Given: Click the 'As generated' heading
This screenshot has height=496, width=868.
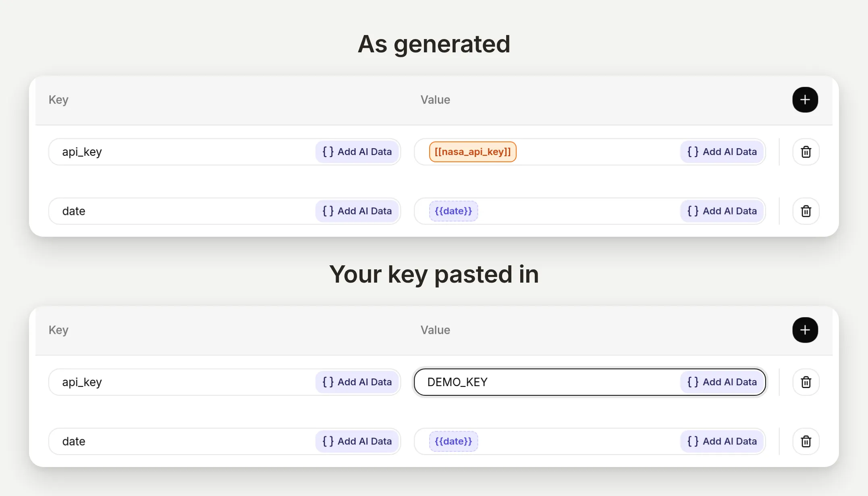Looking at the screenshot, I should tap(434, 44).
